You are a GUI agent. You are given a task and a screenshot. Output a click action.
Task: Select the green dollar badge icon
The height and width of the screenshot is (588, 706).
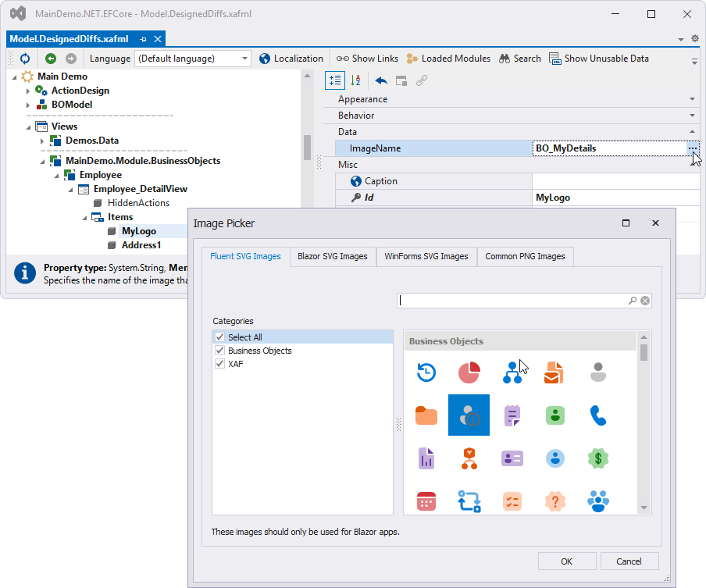tap(598, 458)
